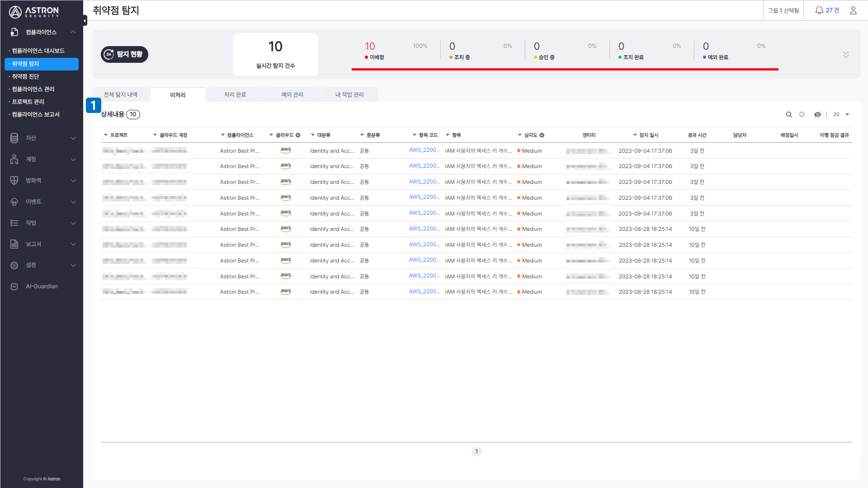Toggle the hidden columns eye icon
The height and width of the screenshot is (488, 868).
click(817, 115)
